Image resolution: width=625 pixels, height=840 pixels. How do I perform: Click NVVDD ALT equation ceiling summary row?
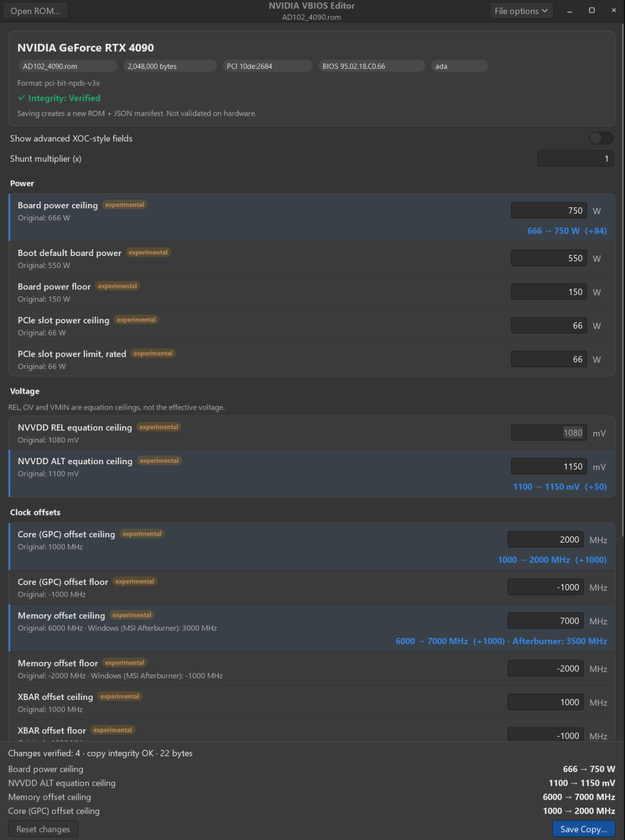pos(311,783)
